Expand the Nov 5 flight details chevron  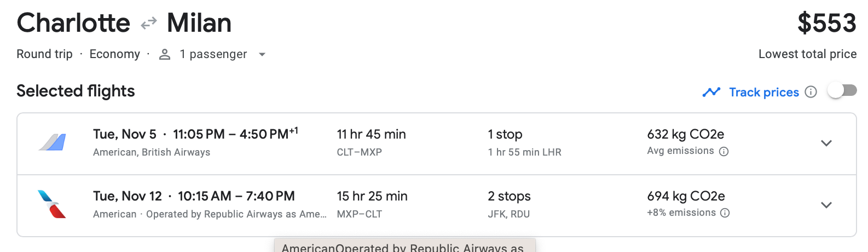[826, 144]
